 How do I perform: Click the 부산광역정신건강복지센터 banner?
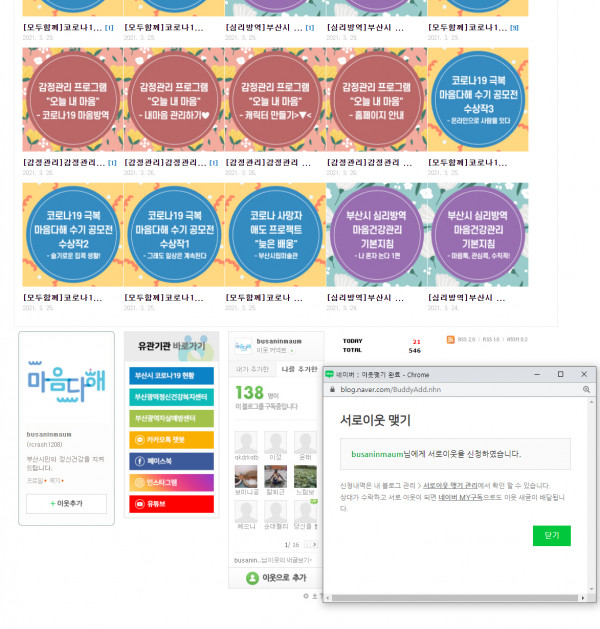(x=169, y=396)
